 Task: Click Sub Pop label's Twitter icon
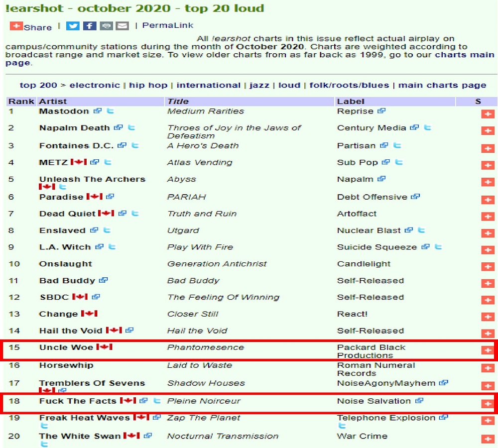coord(398,162)
